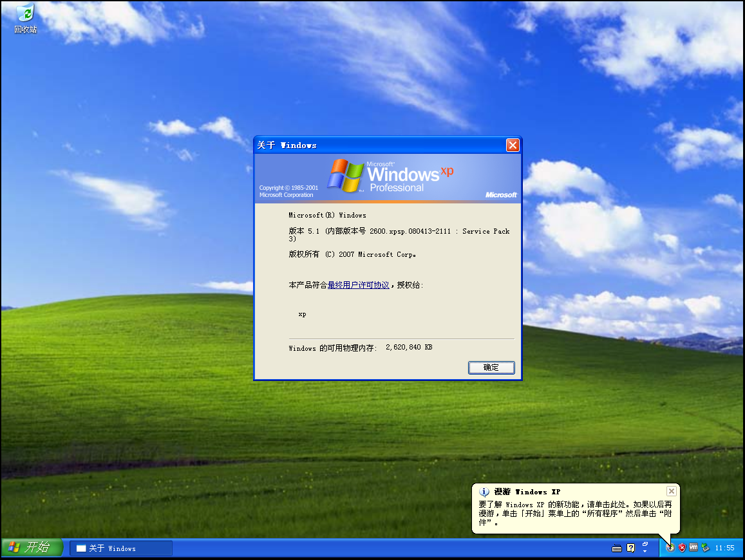Viewport: 745px width, 560px height.
Task: Expand the language bar options arrow
Action: [x=645, y=551]
